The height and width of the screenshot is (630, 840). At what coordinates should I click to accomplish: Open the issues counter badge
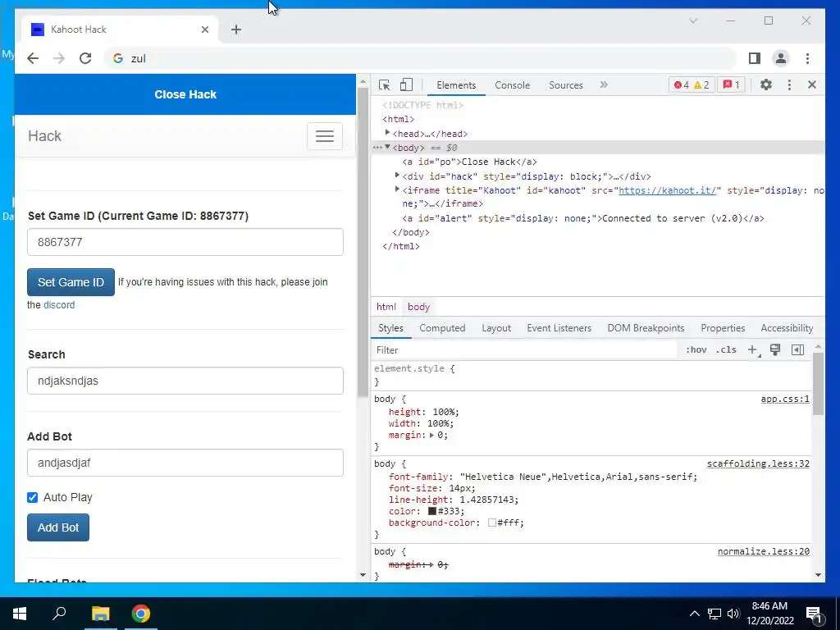point(731,84)
